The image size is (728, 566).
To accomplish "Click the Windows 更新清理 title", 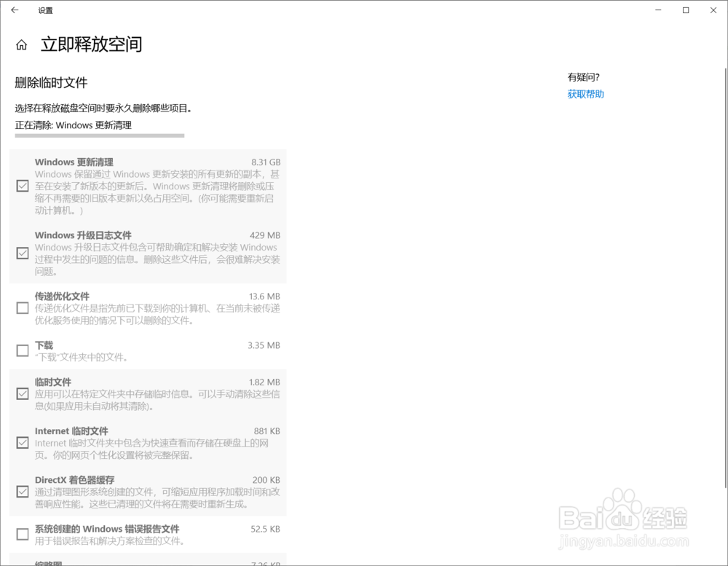I will pyautogui.click(x=74, y=162).
